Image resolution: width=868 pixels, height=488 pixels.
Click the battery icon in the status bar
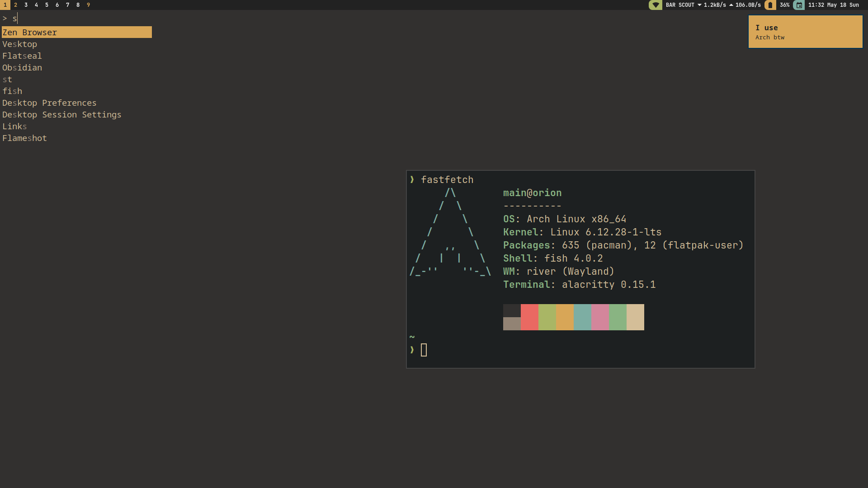(x=770, y=5)
